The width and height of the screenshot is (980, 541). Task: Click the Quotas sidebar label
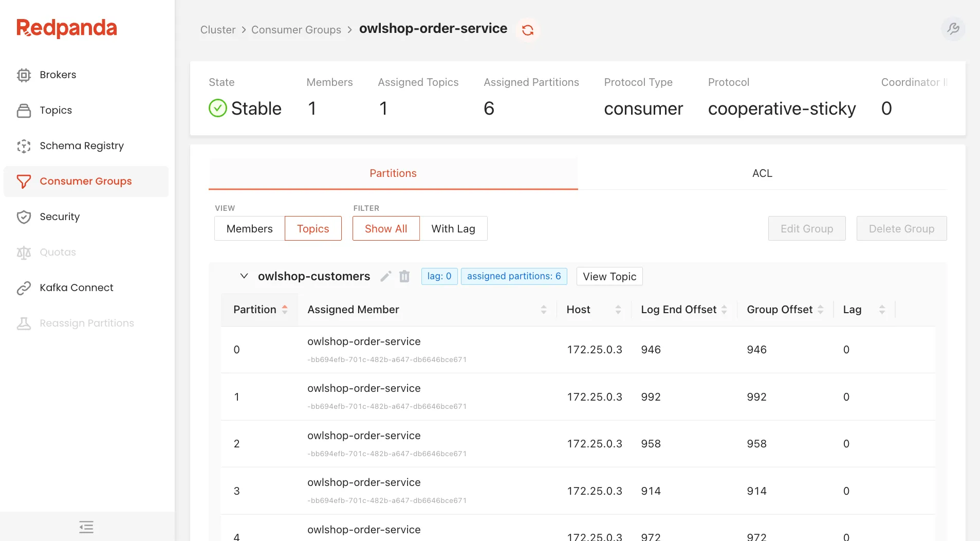(x=58, y=253)
